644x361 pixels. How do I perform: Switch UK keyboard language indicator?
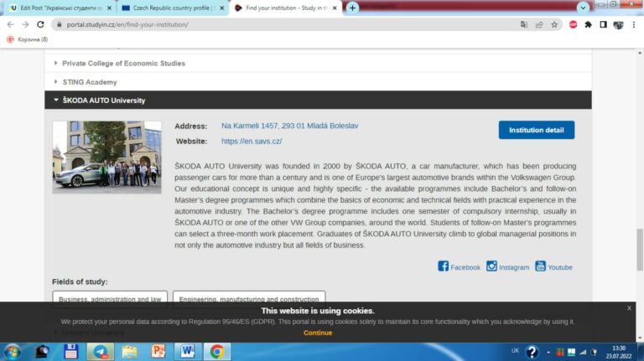point(515,351)
